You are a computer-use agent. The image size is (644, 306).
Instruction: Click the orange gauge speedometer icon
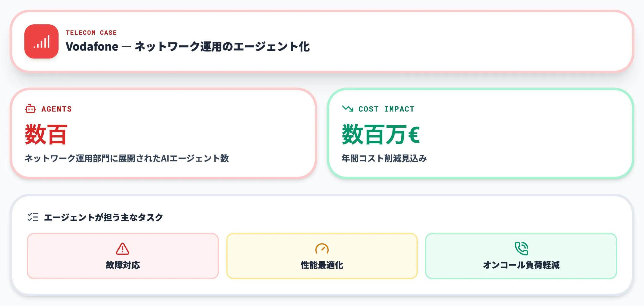pos(322,249)
